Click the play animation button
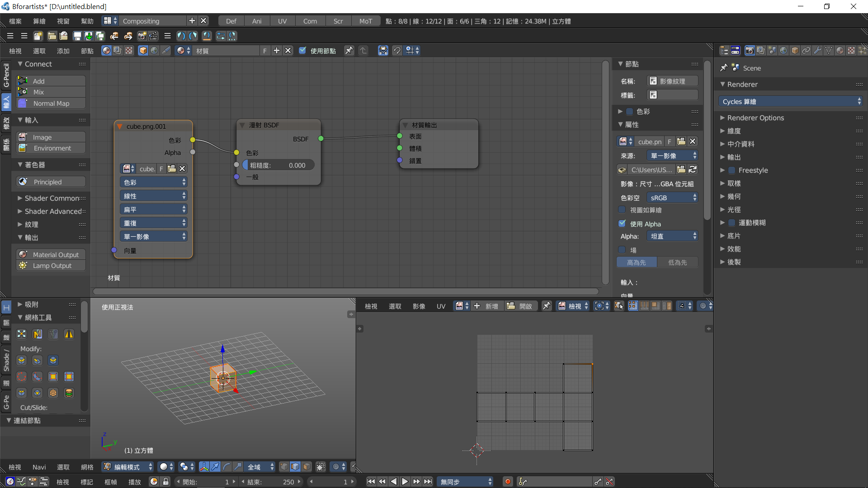 (x=405, y=482)
